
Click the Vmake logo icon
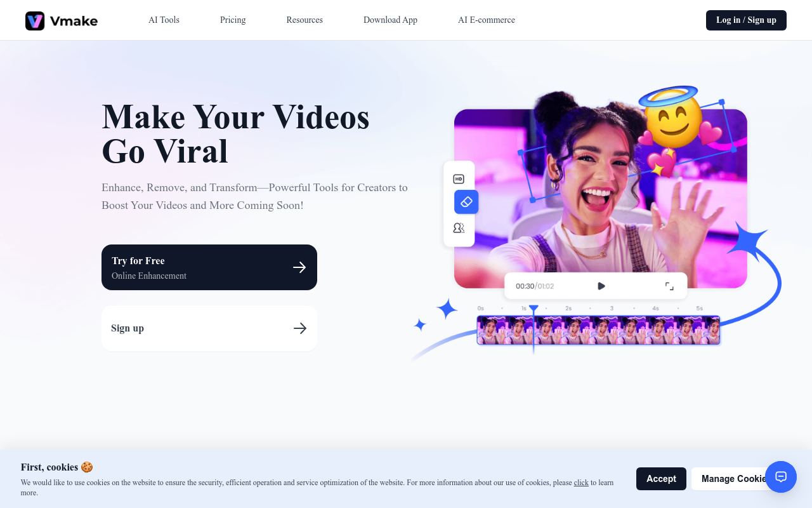point(35,21)
